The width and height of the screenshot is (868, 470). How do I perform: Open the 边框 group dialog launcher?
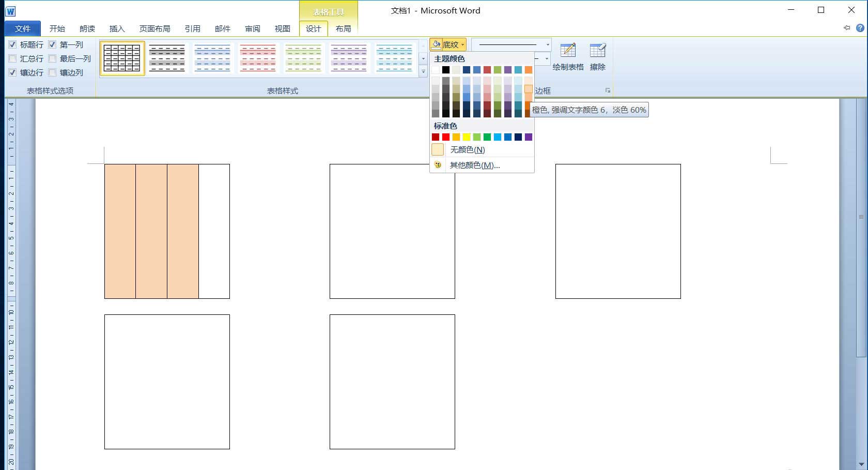tap(608, 90)
